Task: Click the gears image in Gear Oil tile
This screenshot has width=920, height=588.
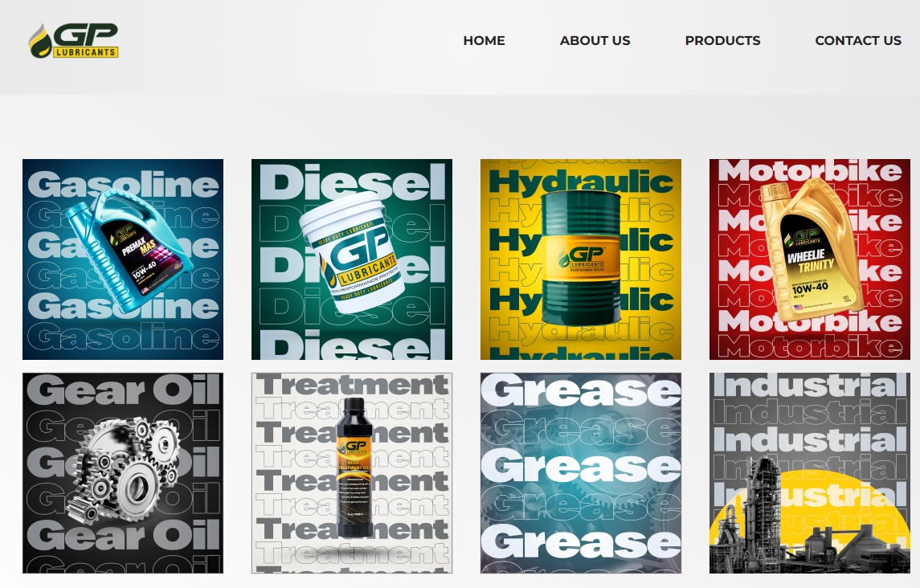Action: pos(122,474)
